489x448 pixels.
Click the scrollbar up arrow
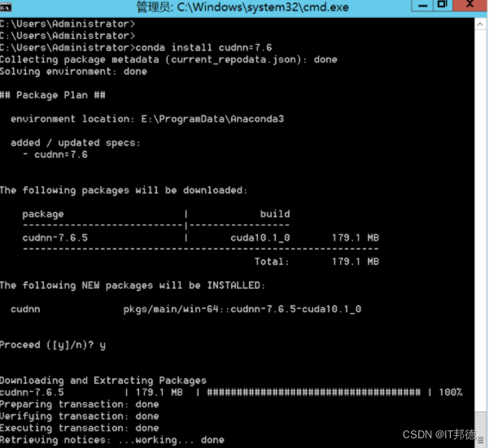tap(480, 24)
